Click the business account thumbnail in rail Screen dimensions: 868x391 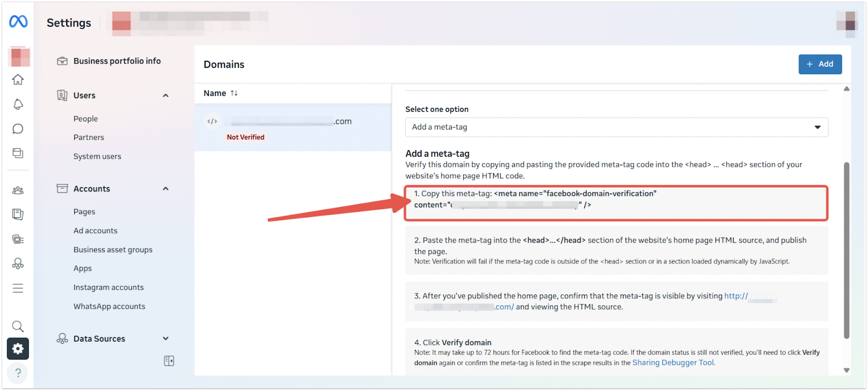point(20,57)
